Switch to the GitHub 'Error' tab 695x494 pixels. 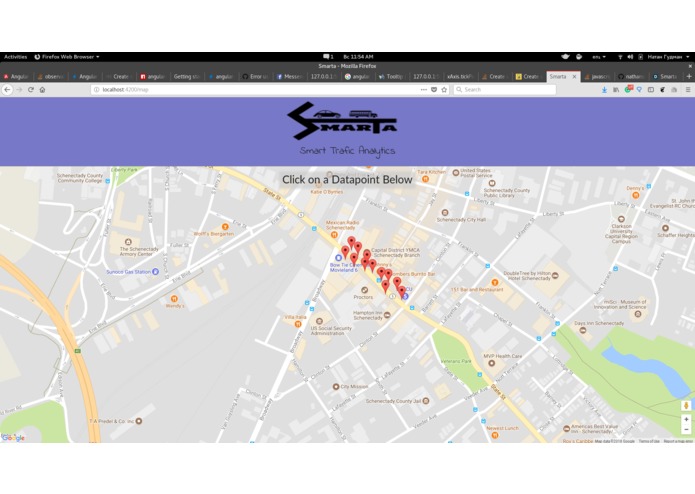point(255,77)
